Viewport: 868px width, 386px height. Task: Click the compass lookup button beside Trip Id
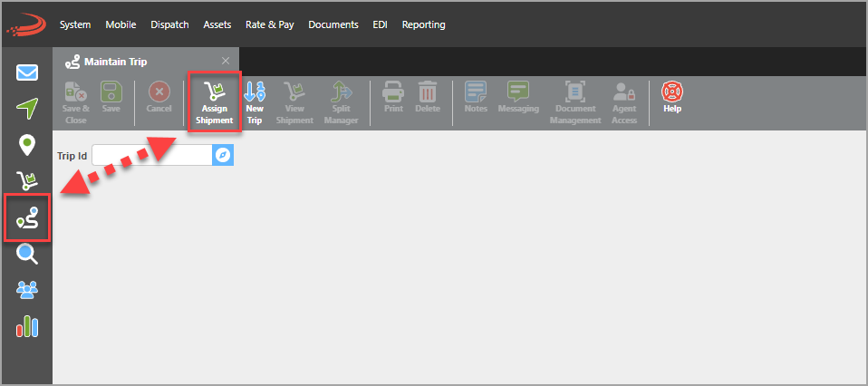pos(223,155)
